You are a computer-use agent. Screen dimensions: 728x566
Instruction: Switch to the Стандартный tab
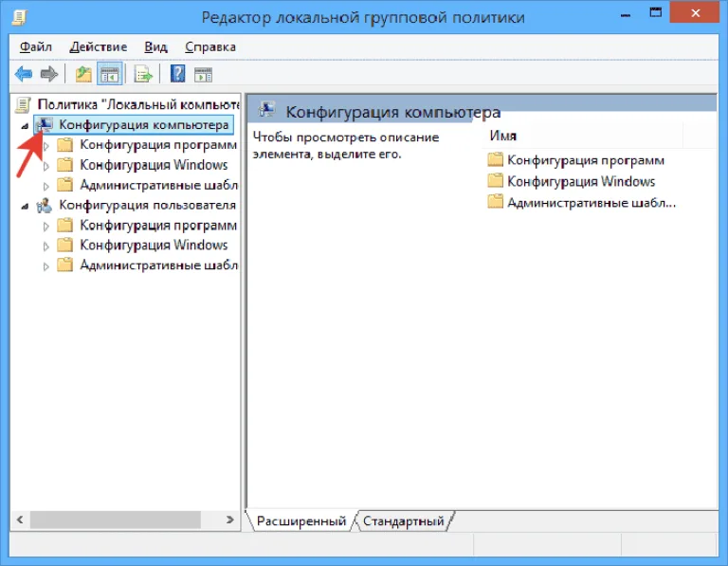pos(403,520)
